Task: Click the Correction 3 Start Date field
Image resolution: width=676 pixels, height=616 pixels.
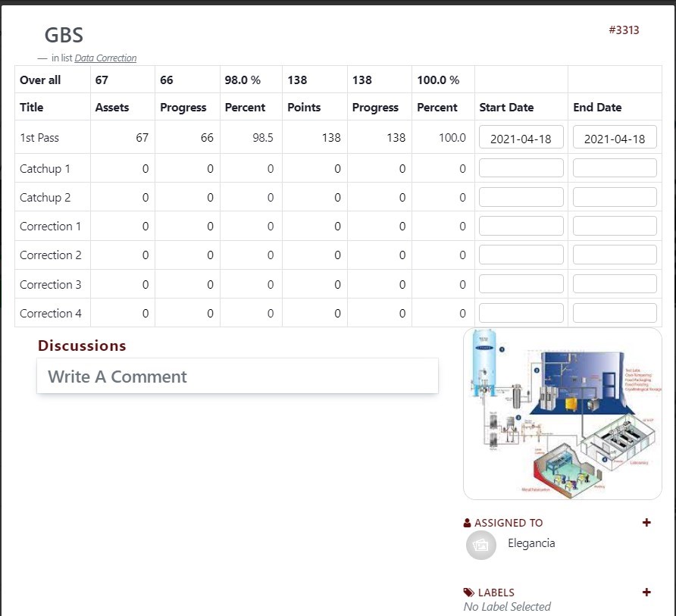Action: [521, 284]
